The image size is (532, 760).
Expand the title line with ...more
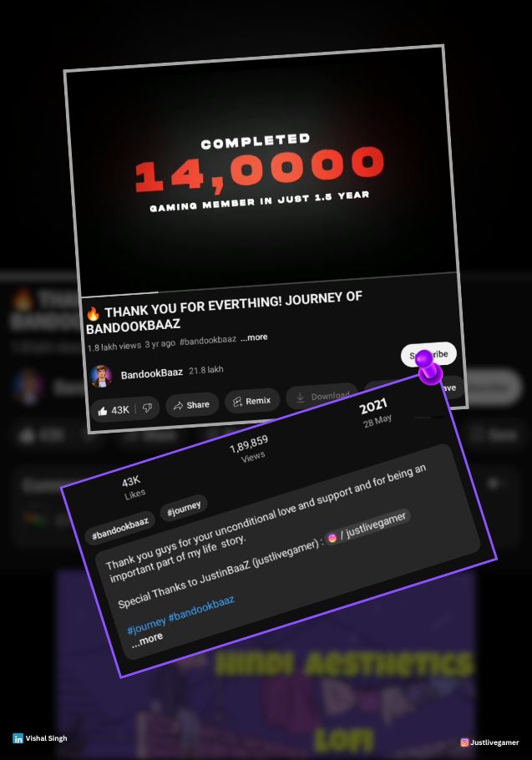(254, 337)
